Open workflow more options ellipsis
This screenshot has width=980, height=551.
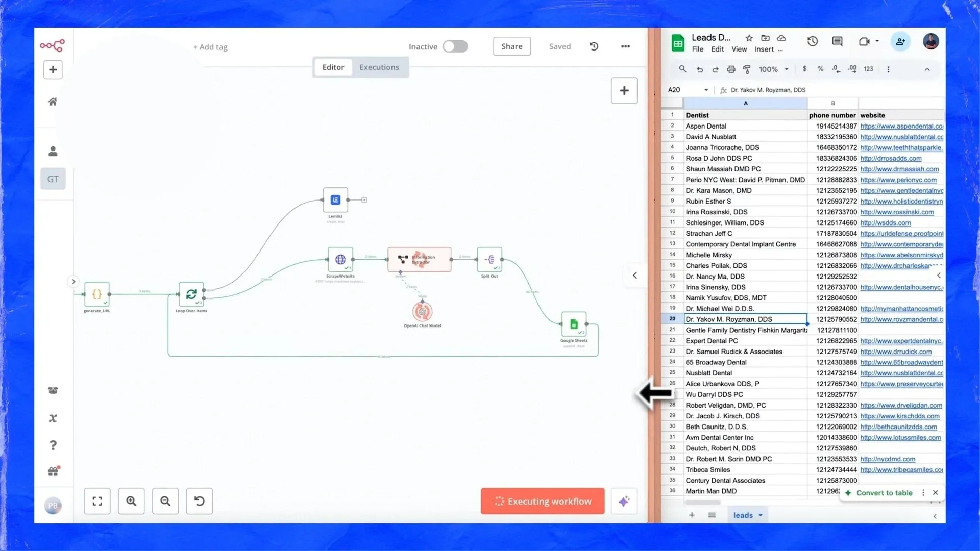click(625, 46)
